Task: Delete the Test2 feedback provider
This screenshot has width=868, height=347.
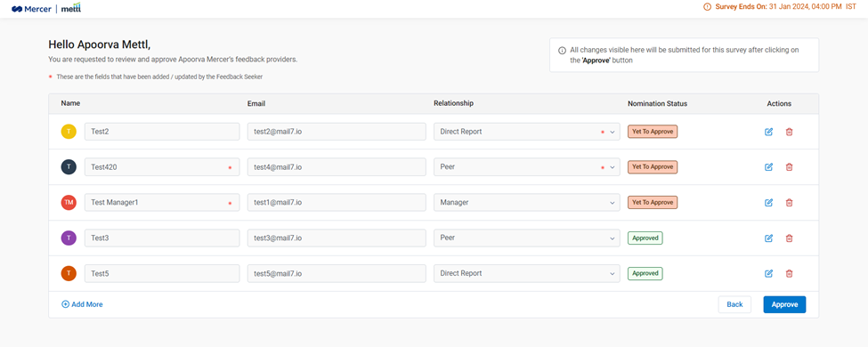Action: tap(790, 132)
